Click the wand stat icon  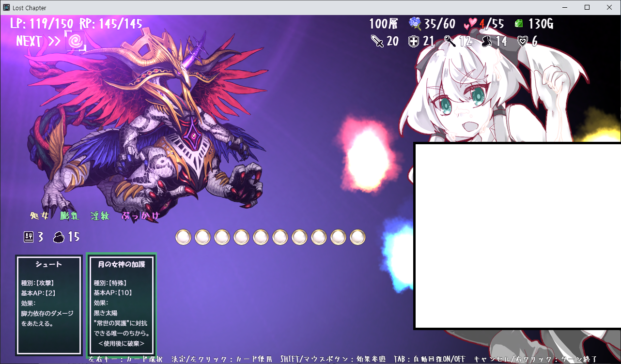coord(450,41)
